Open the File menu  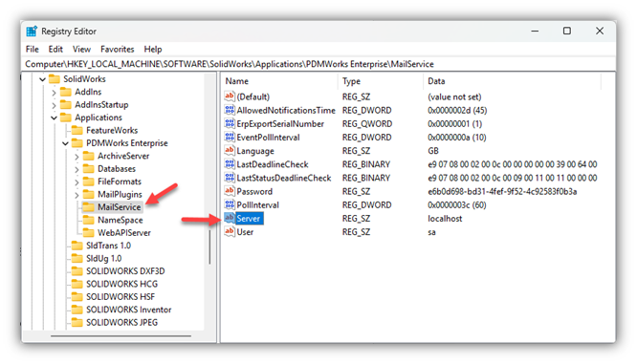33,49
